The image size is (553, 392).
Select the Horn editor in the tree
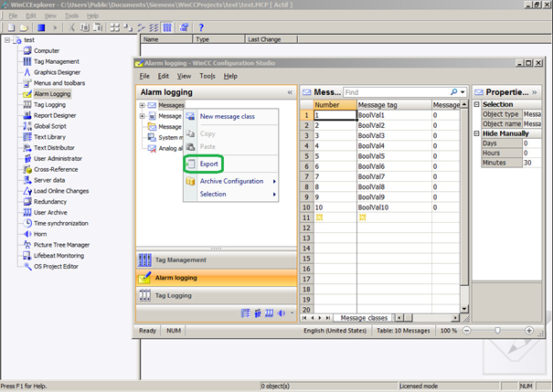(41, 234)
